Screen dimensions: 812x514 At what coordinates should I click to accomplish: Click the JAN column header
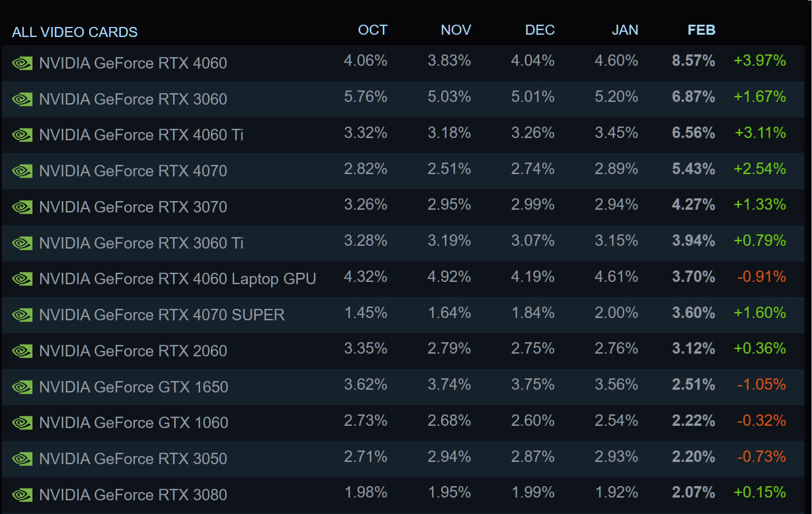pos(625,30)
